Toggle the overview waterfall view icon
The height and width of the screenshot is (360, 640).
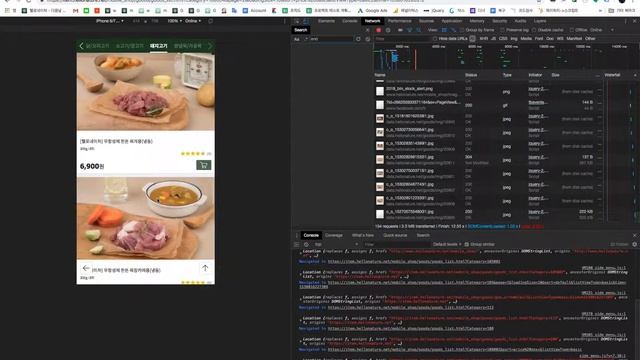coord(453,30)
